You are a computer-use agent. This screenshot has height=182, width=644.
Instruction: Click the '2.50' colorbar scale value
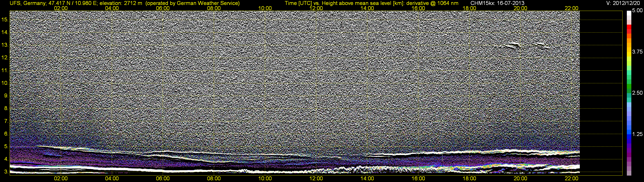[637, 93]
